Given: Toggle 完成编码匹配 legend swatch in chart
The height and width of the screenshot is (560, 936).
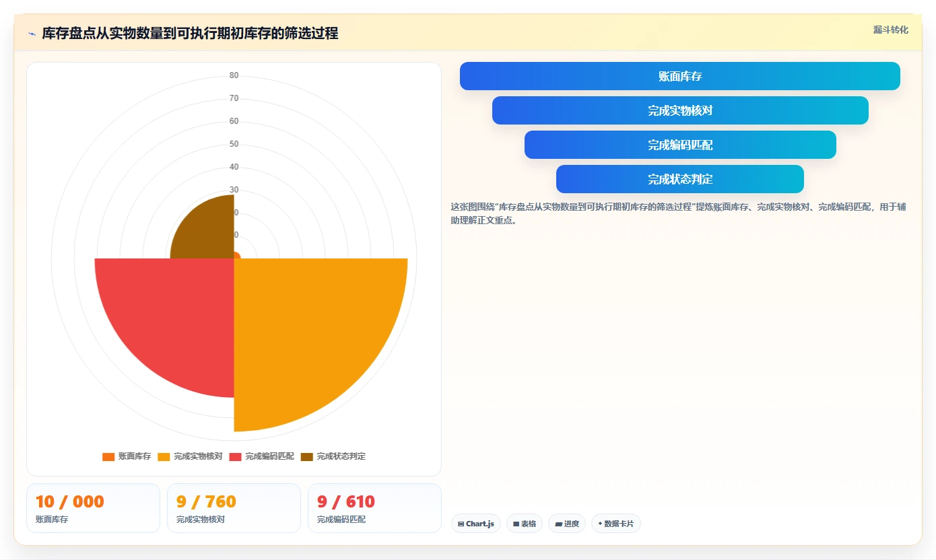Looking at the screenshot, I should pos(235,456).
